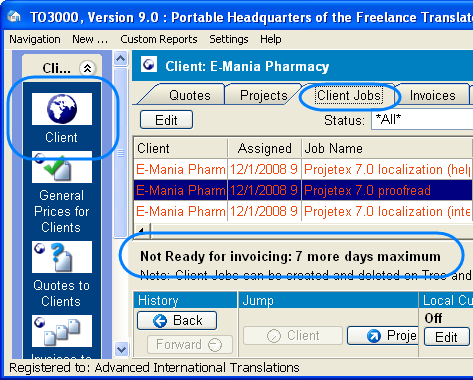Click the Assigned date in proofread row
473x380 pixels.
pyautogui.click(x=264, y=190)
